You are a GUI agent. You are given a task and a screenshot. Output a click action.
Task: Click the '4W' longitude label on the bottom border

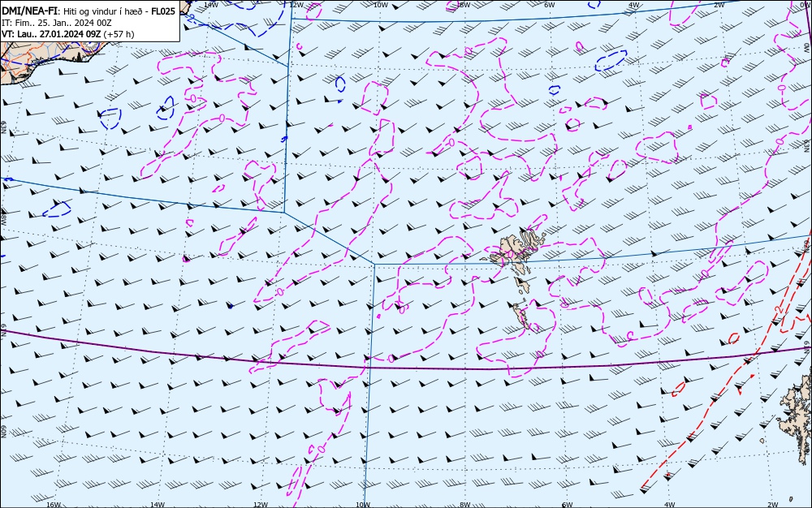[670, 505]
